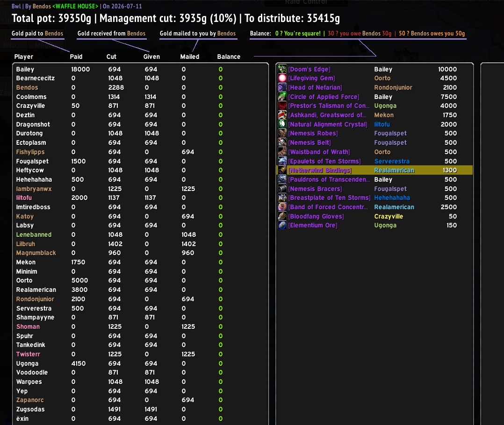Screen dimensions: 504x425
Task: Click the Breastplate of Ten Storms icon
Action: point(282,198)
